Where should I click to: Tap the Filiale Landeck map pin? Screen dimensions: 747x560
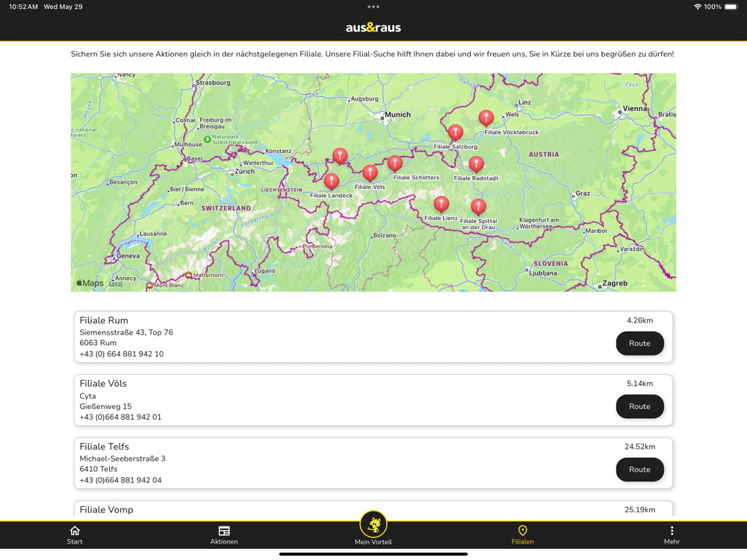(331, 181)
